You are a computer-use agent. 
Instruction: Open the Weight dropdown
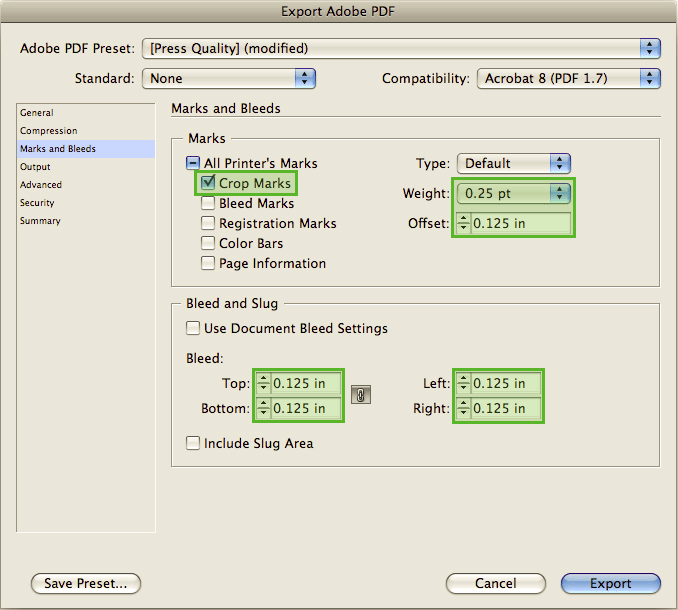click(x=513, y=193)
